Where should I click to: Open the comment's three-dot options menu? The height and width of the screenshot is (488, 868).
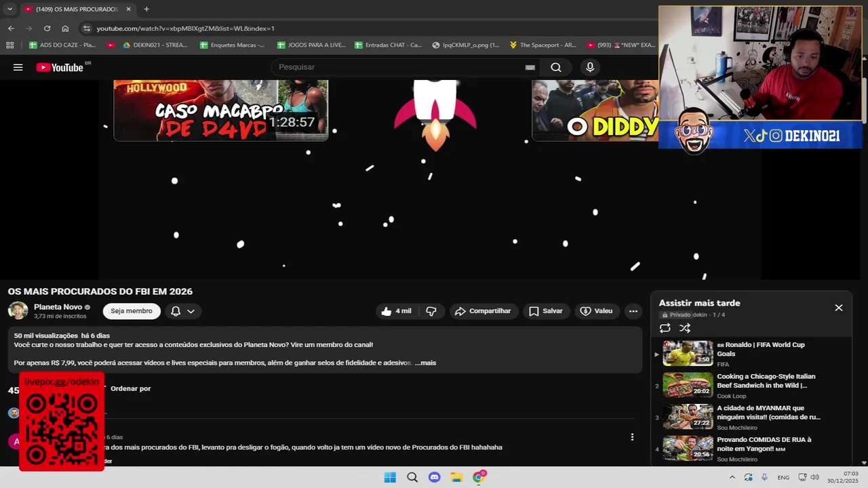(x=632, y=437)
